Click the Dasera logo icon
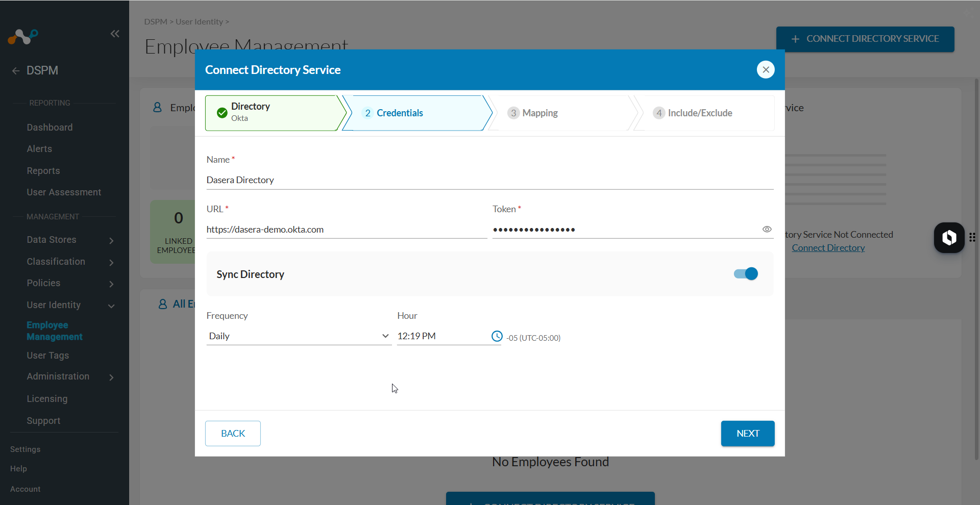Screen dimensions: 980x505 pos(23,37)
